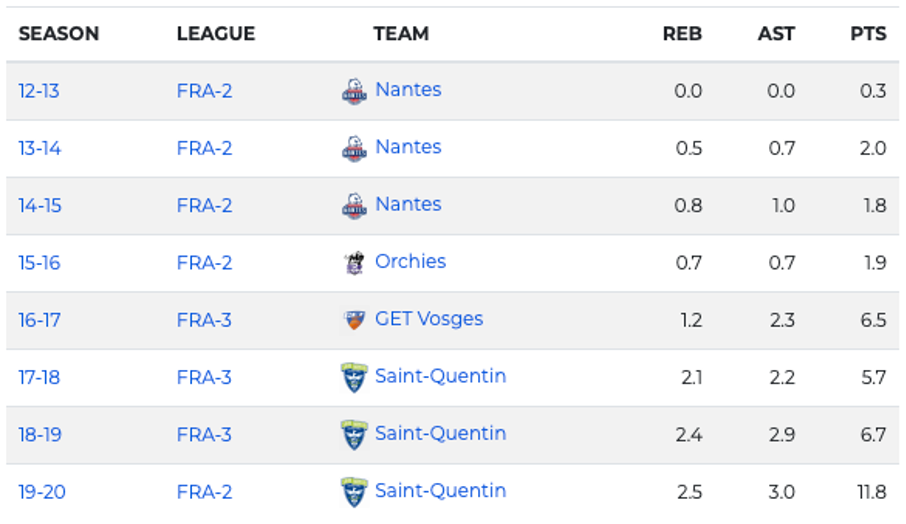
Task: Open the 16-17 season link
Action: (x=39, y=320)
